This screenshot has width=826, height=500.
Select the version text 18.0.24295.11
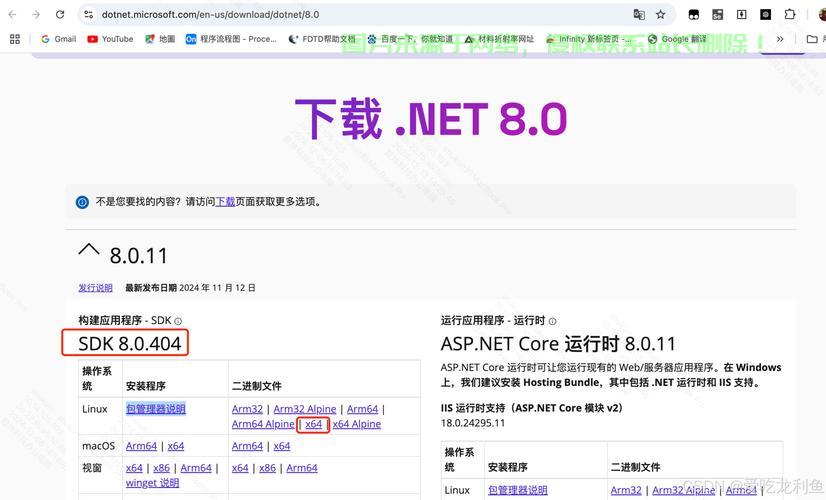coord(473,423)
